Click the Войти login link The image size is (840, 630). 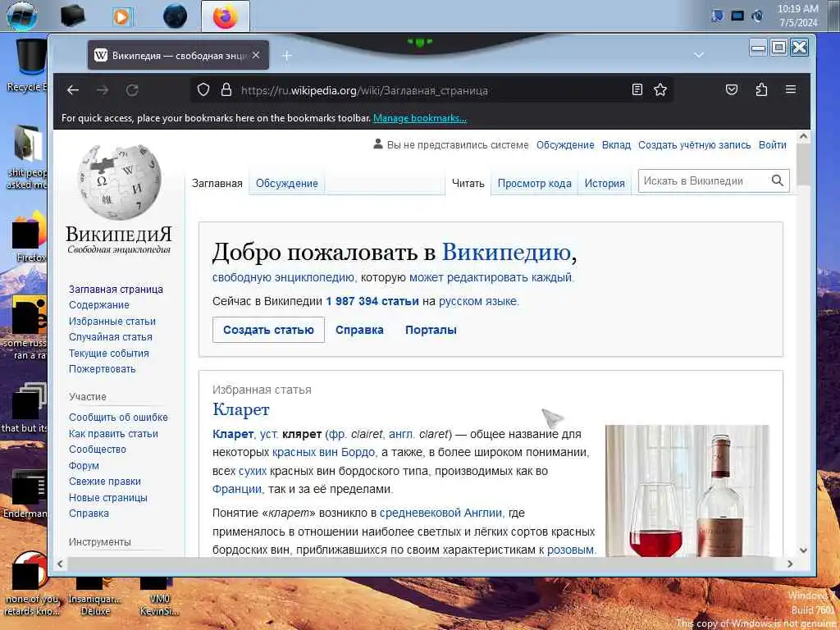coord(773,144)
